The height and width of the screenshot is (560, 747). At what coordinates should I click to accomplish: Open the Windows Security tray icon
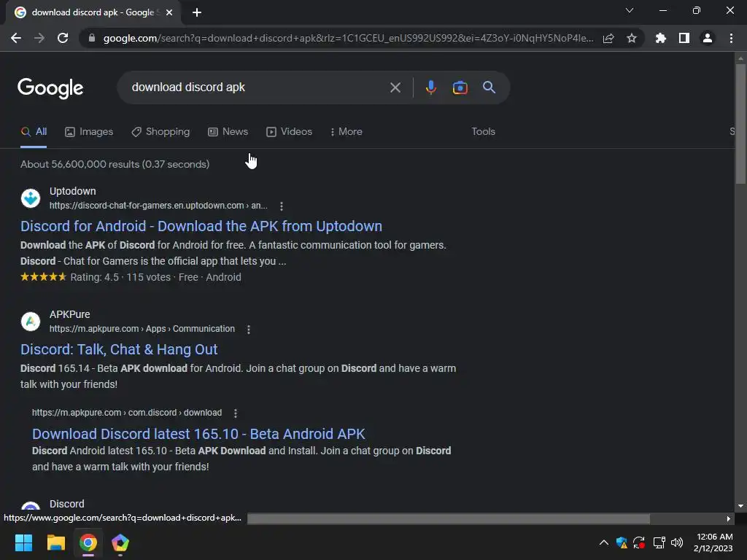[x=622, y=542]
